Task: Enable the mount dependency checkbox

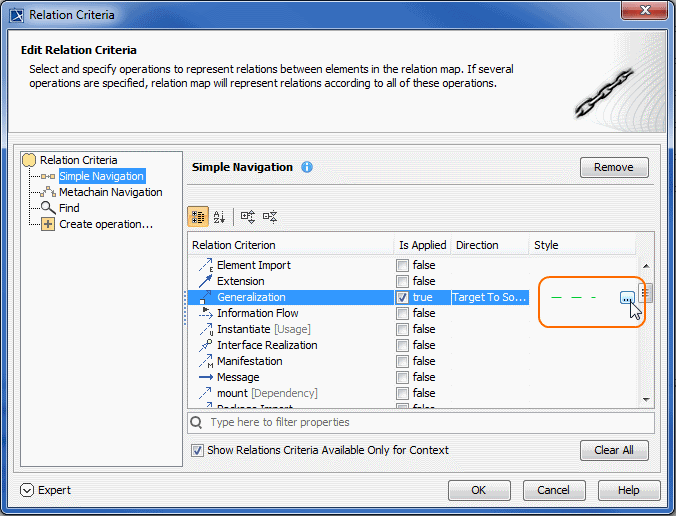Action: click(402, 393)
